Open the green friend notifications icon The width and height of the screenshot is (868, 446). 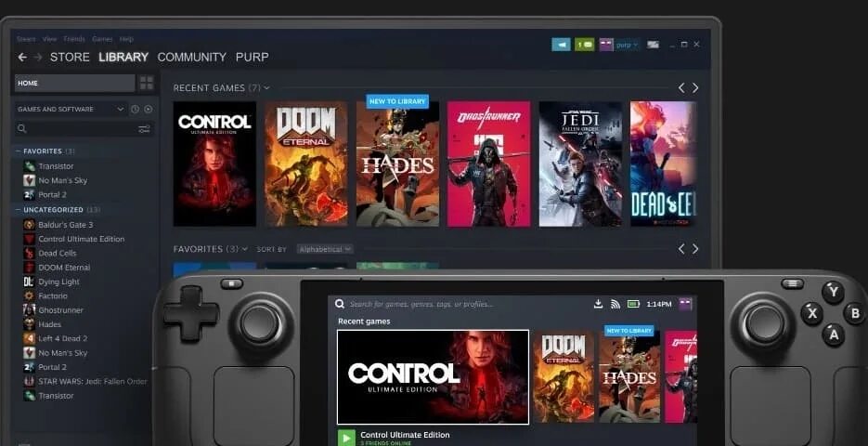tap(585, 45)
